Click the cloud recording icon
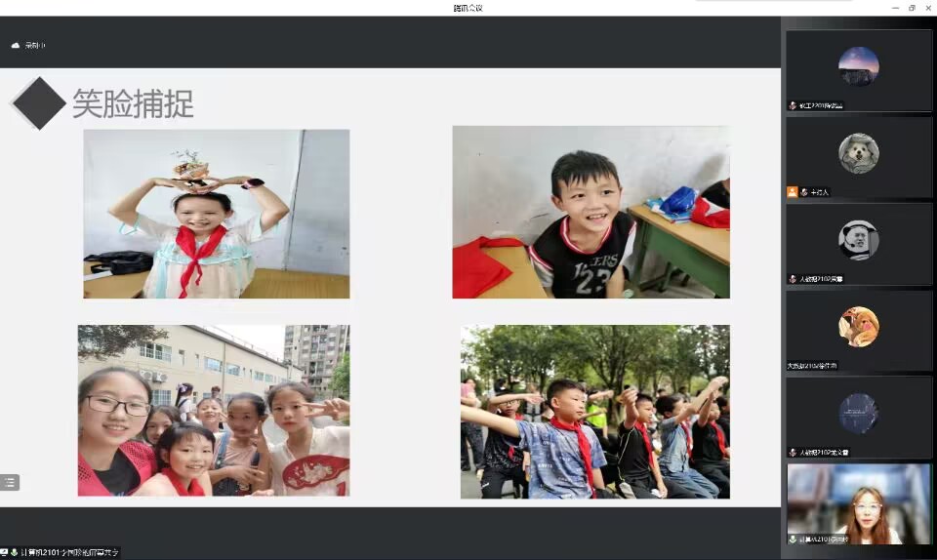 [16, 45]
